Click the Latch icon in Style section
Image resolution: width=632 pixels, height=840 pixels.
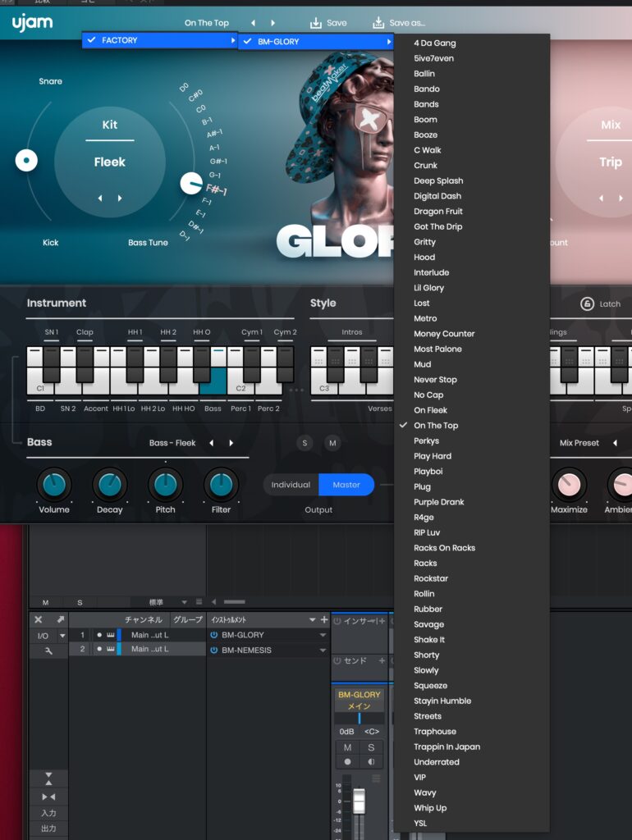tap(587, 304)
